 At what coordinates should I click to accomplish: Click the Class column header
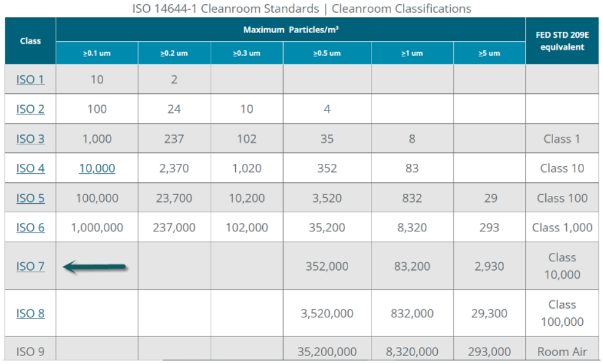(30, 41)
